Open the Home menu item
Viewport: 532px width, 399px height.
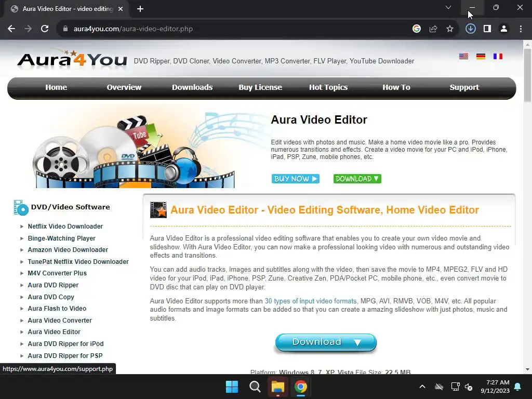56,87
